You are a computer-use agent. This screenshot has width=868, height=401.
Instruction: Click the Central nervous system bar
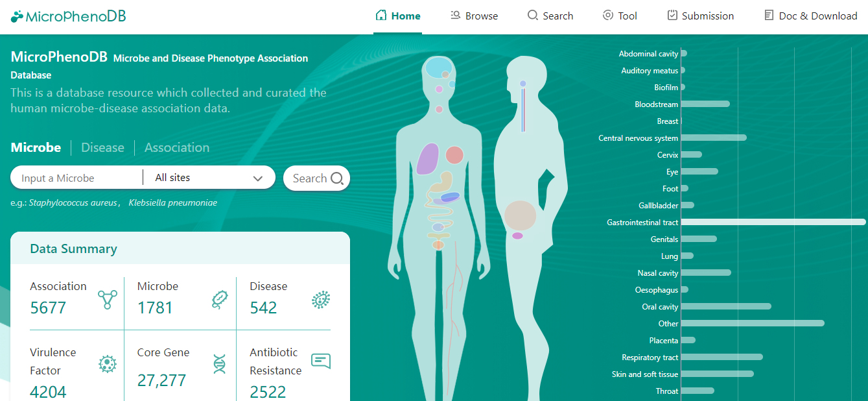coord(714,138)
